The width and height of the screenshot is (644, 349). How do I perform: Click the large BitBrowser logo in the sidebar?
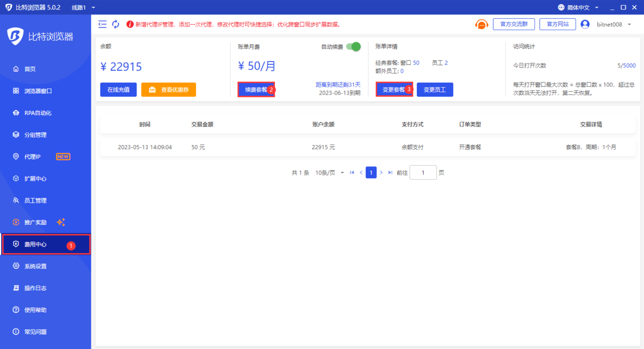pos(15,36)
